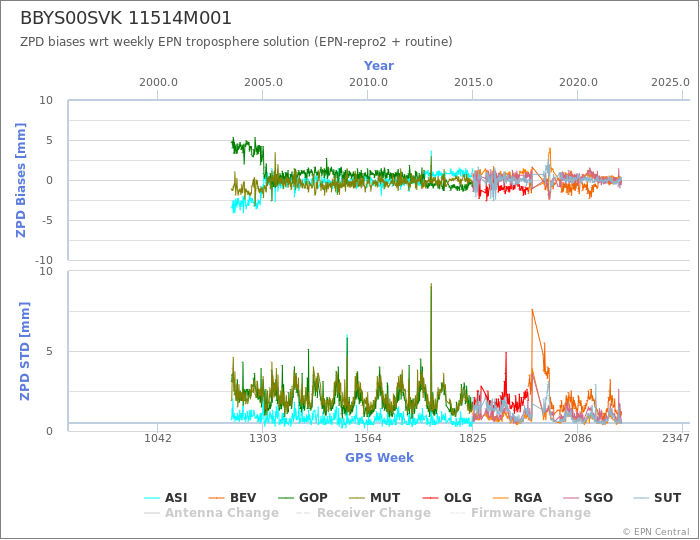Click the green GOP legend line symbol
Screen dimensions: 700x540
(286, 498)
